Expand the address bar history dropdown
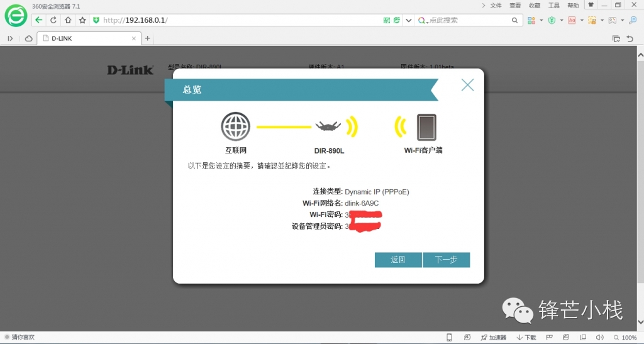Image resolution: width=644 pixels, height=344 pixels. 408,20
